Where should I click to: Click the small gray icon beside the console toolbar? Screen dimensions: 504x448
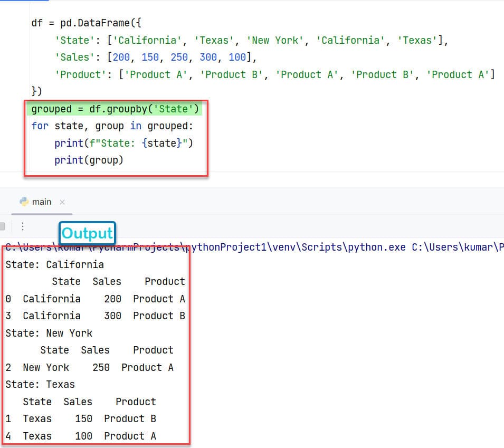(x=4, y=226)
